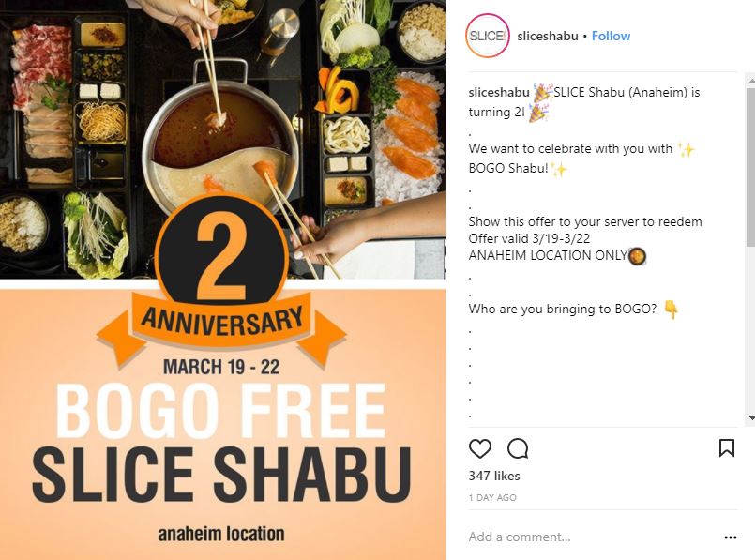Screen dimensions: 755x560
Task: Open comments with the speech bubble icon
Action: pyautogui.click(x=518, y=448)
